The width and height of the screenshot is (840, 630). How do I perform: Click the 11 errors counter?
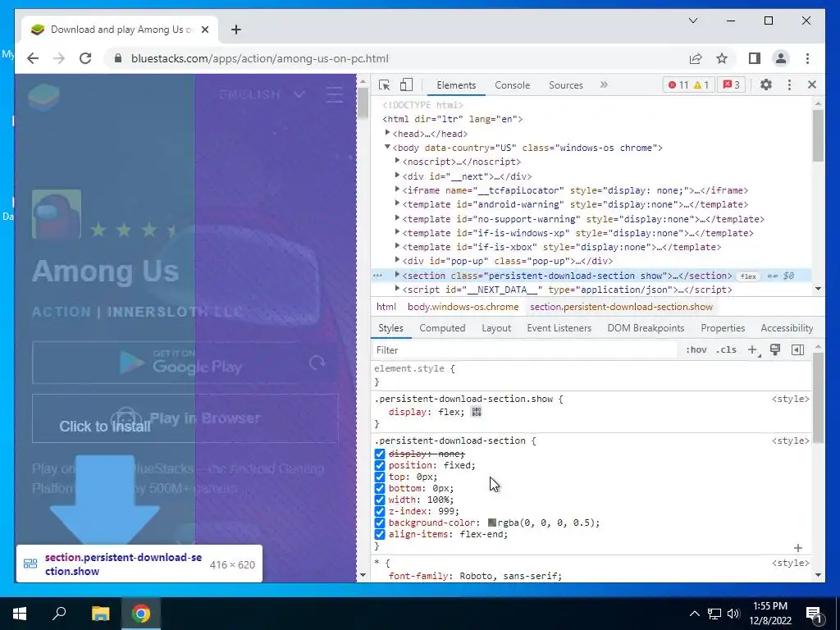(678, 84)
